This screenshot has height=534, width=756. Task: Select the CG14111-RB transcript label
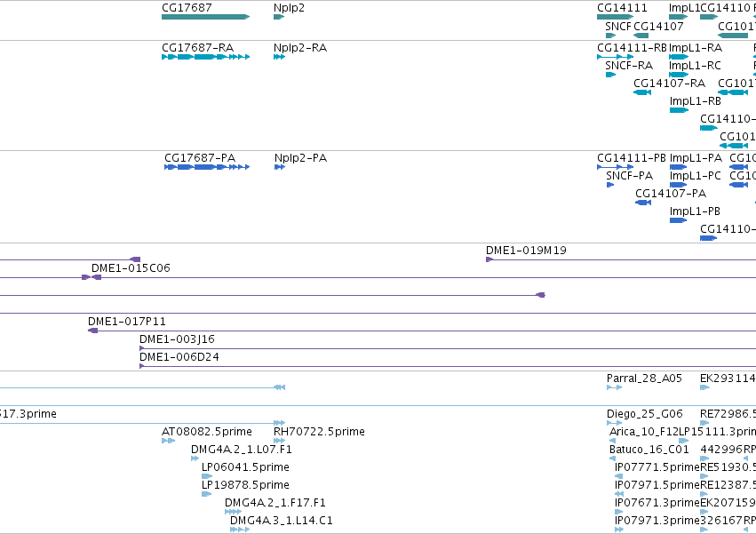tap(632, 48)
